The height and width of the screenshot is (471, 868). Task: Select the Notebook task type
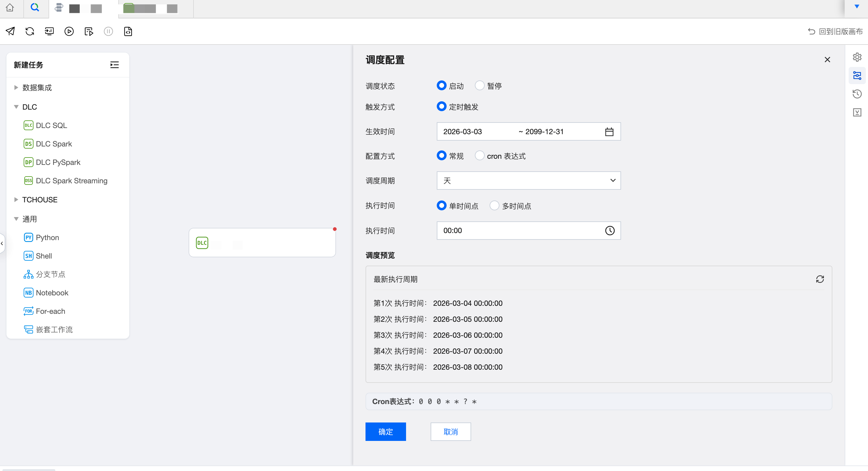click(x=52, y=292)
